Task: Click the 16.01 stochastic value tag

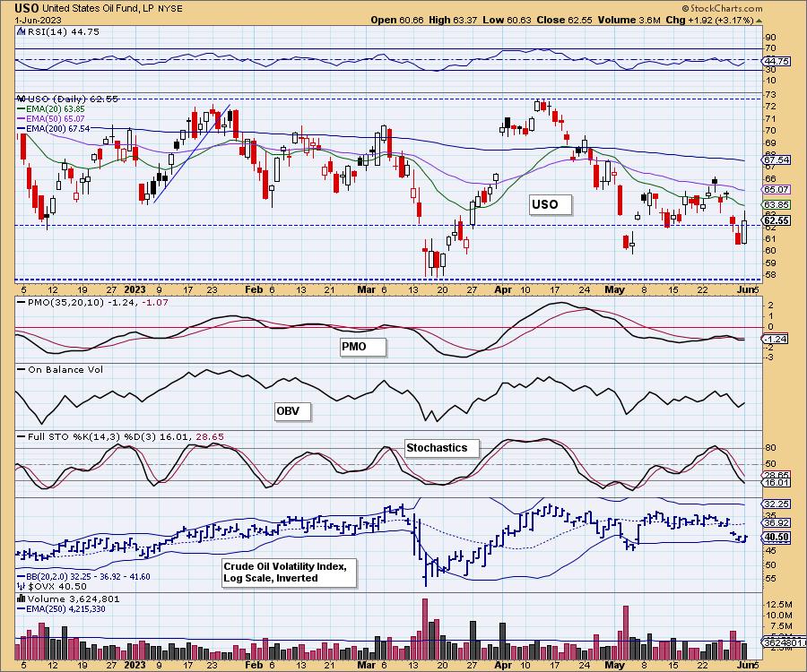Action: (x=777, y=482)
